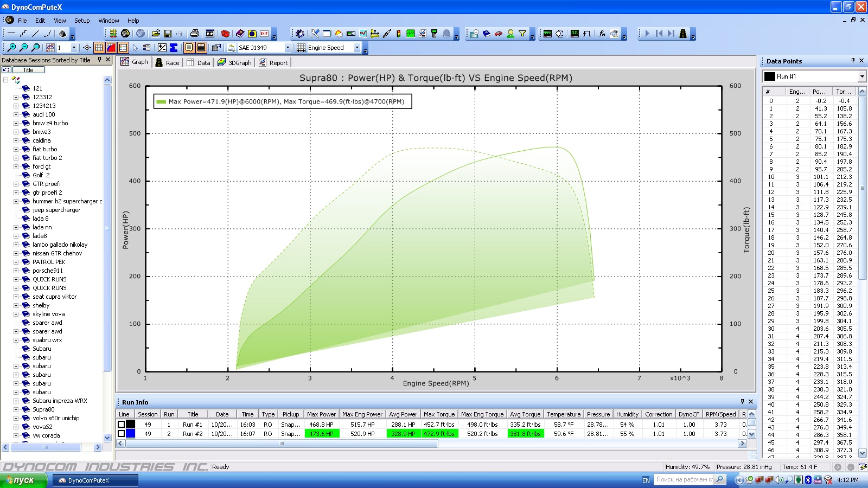Open the SAE J1349 correction dropdown
This screenshot has height=488, width=868.
point(288,48)
